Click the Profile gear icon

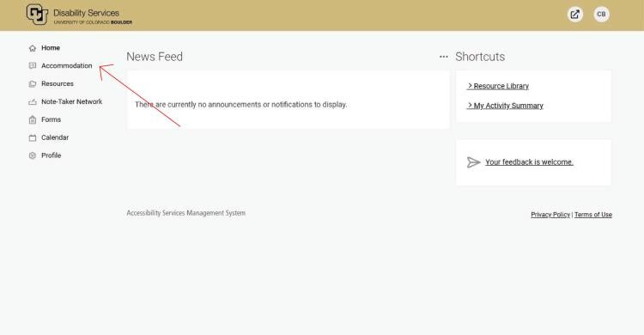tap(33, 155)
